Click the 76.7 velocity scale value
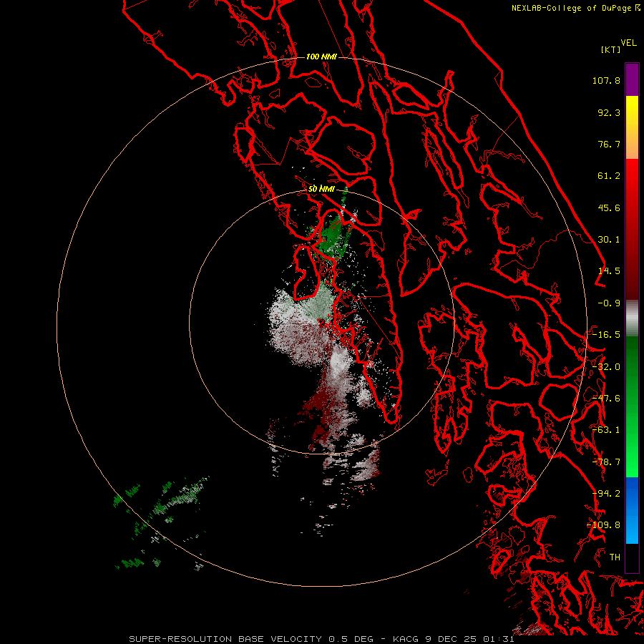 point(609,144)
